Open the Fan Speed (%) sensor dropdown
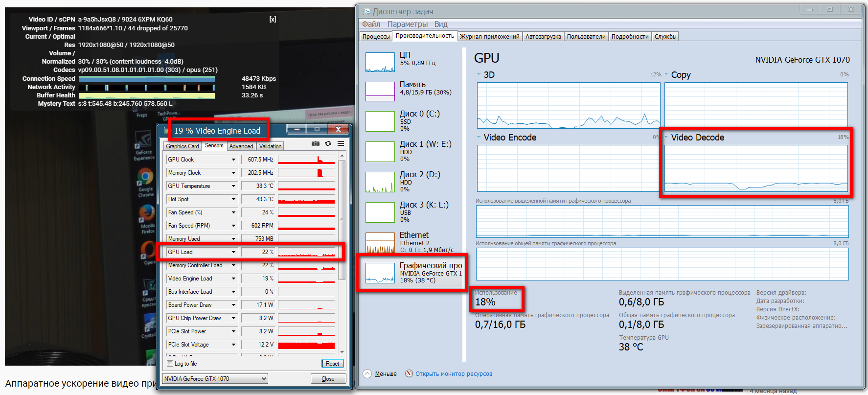 tap(233, 212)
